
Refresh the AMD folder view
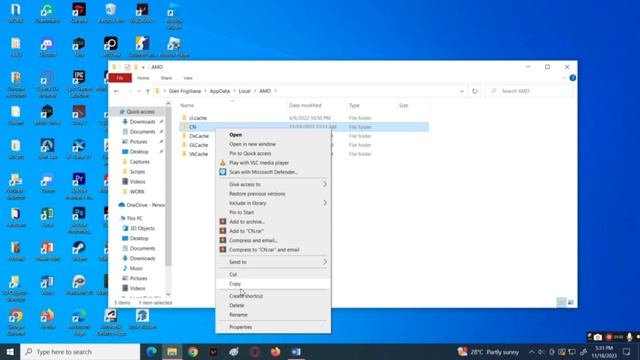475,91
